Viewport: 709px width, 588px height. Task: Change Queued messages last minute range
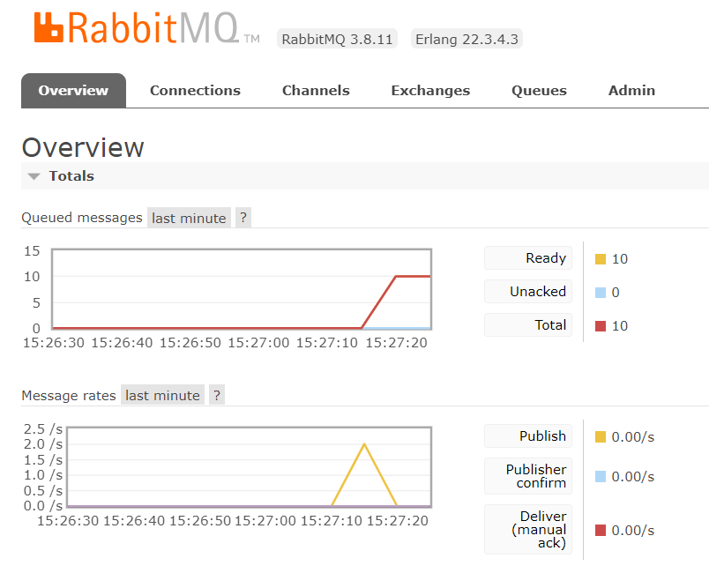pyautogui.click(x=189, y=218)
